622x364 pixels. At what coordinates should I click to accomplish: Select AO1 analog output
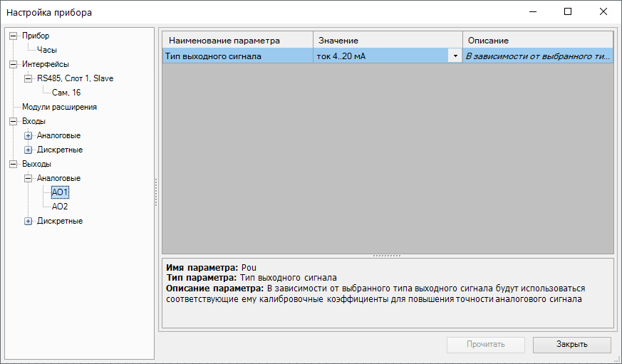coord(60,192)
